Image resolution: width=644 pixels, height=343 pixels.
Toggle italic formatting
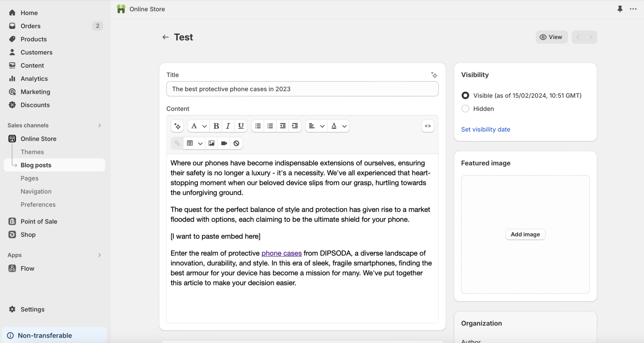pos(228,126)
